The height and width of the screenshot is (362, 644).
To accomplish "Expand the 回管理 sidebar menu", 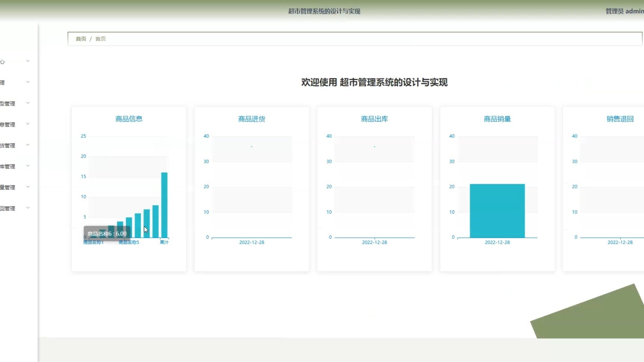I will tap(15, 208).
